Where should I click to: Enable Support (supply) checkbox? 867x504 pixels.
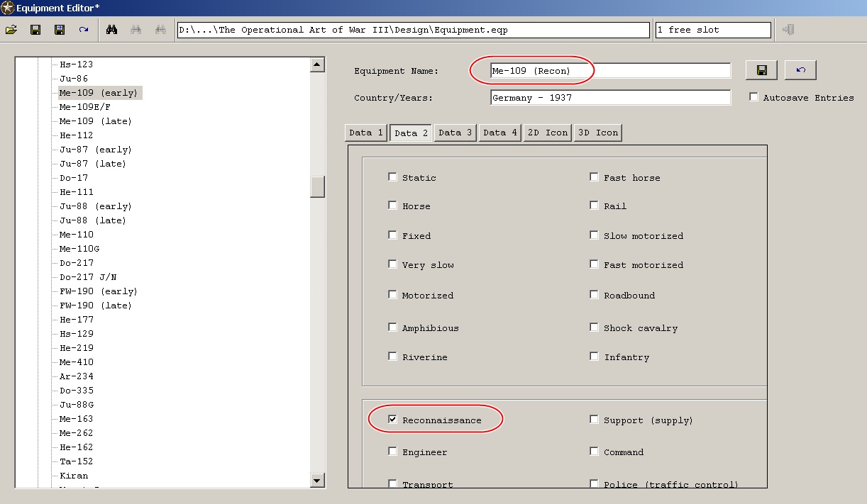(594, 420)
